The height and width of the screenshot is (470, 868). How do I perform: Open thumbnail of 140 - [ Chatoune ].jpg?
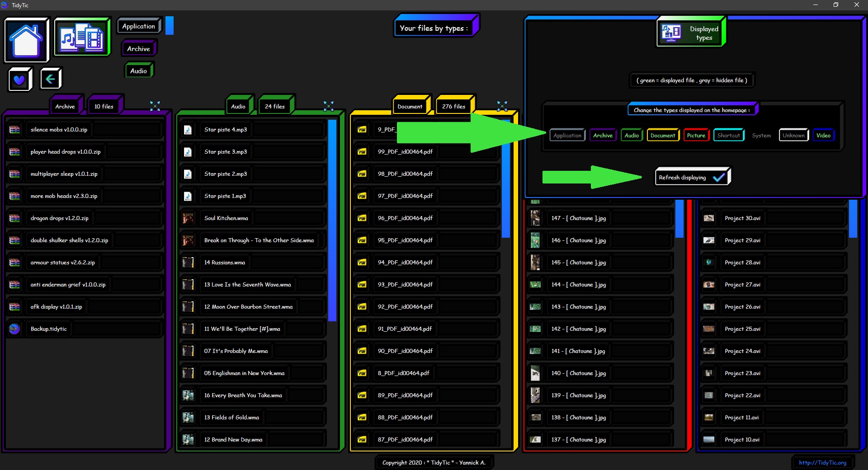(535, 373)
